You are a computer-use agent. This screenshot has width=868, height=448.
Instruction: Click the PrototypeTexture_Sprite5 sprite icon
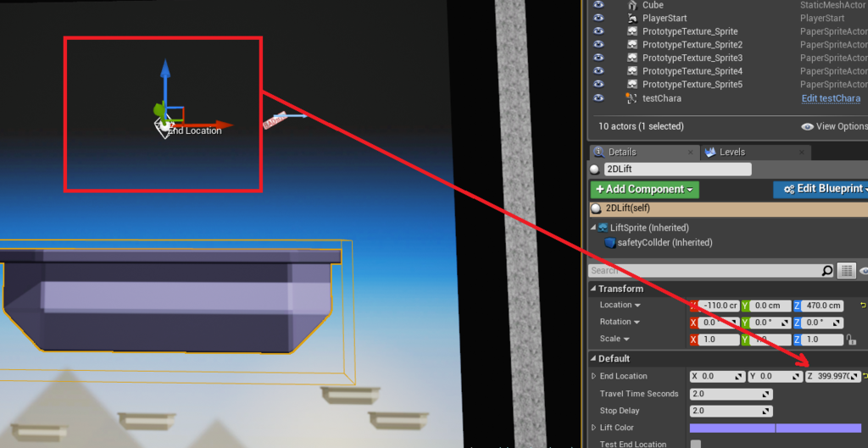tap(632, 85)
